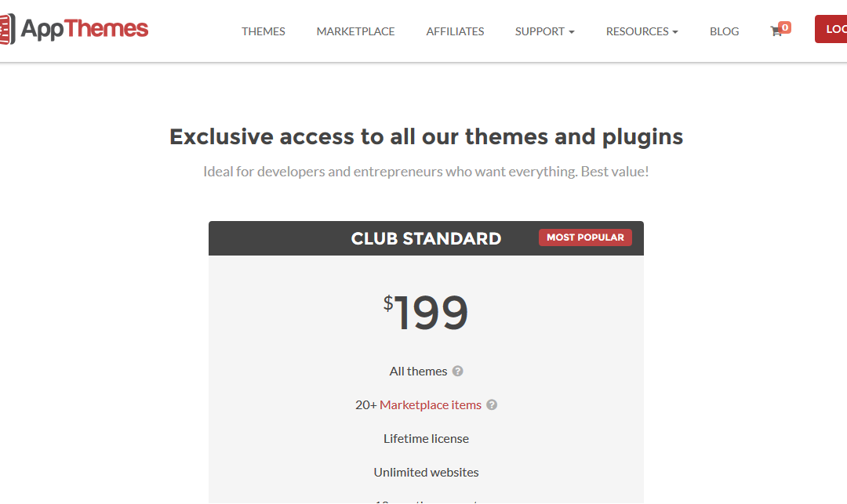Image resolution: width=847 pixels, height=504 pixels.
Task: Open the Themes menu item
Action: [263, 31]
